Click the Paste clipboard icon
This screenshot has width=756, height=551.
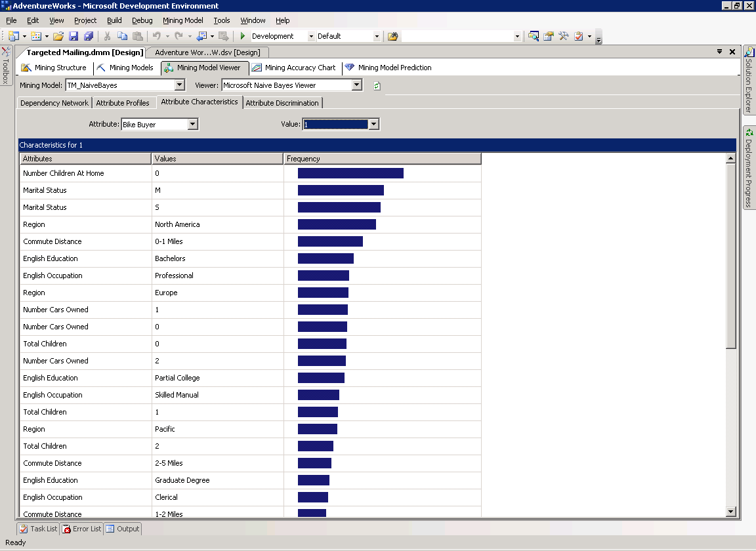click(138, 36)
